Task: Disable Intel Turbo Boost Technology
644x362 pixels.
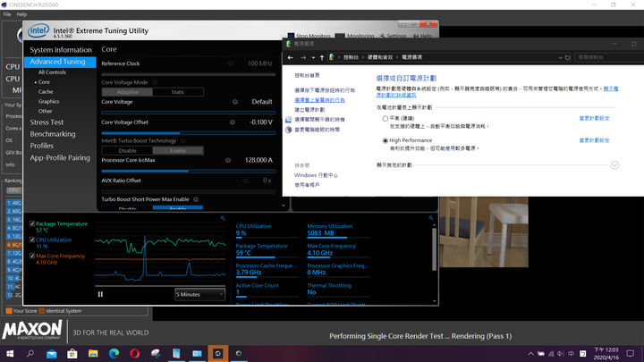Action: point(127,151)
